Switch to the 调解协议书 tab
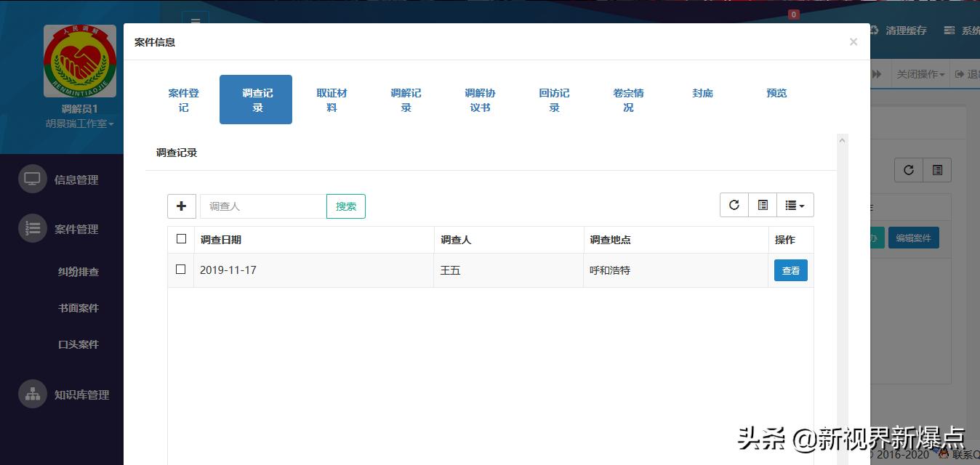 tap(480, 100)
